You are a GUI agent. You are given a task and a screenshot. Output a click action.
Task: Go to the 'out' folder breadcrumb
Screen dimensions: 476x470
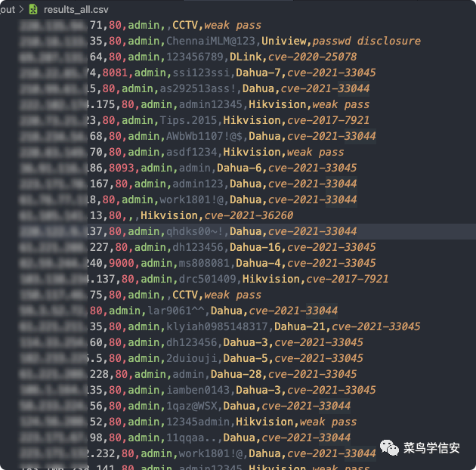click(x=8, y=9)
